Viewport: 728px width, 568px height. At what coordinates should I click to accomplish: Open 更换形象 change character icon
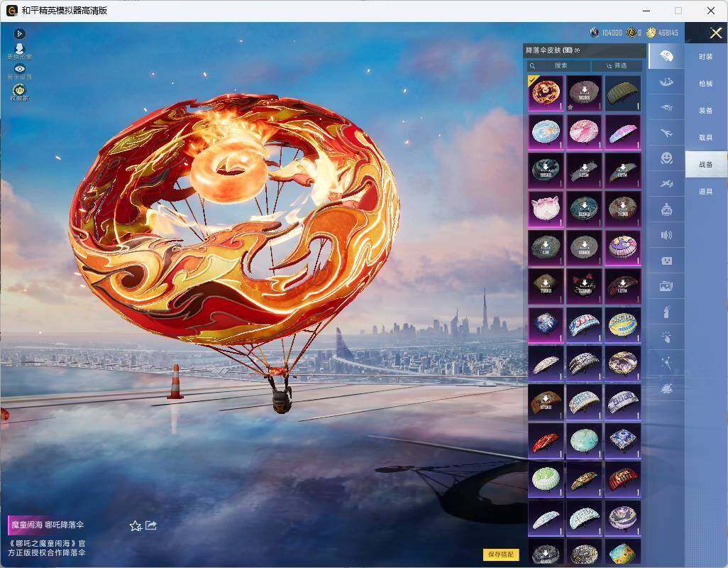click(x=19, y=51)
